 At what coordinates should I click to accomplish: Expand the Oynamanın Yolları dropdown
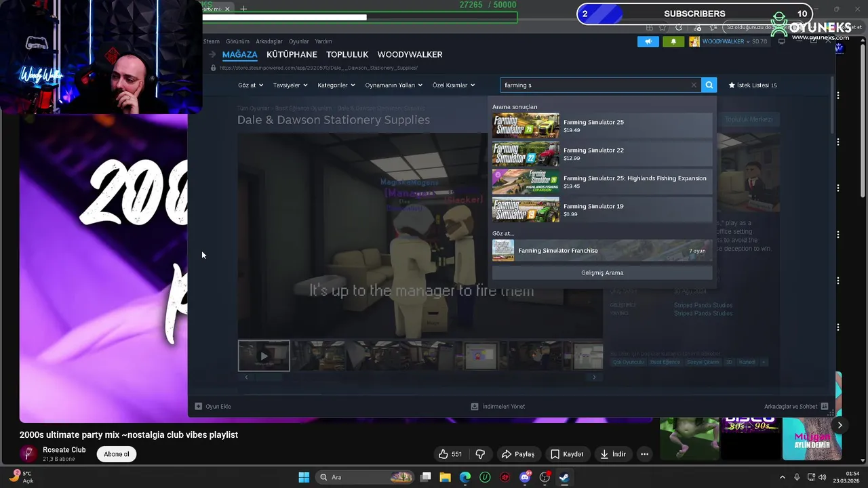[393, 85]
